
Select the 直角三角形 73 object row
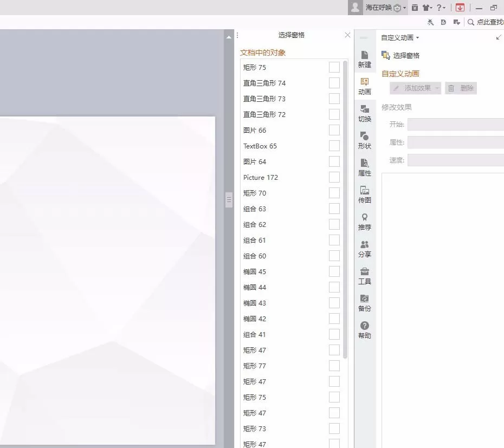coord(291,99)
